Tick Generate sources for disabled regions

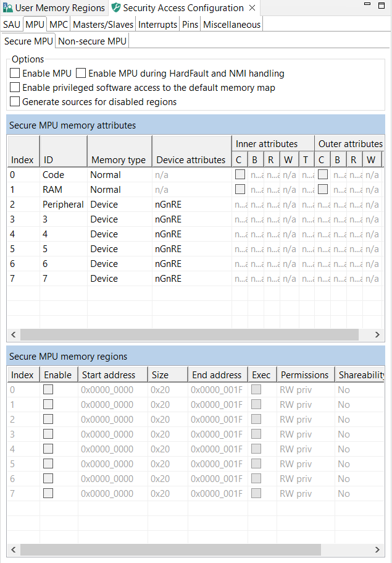coord(15,101)
